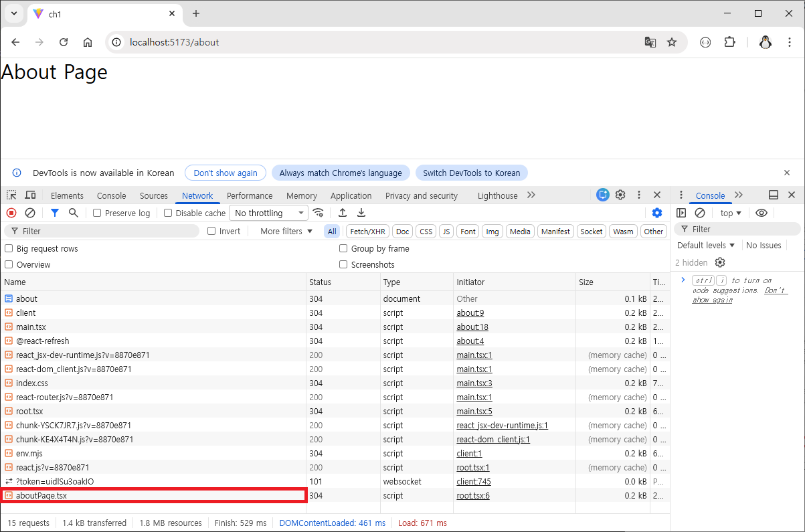The width and height of the screenshot is (805, 532).
Task: Open Default levels dropdown in Console
Action: coord(706,245)
